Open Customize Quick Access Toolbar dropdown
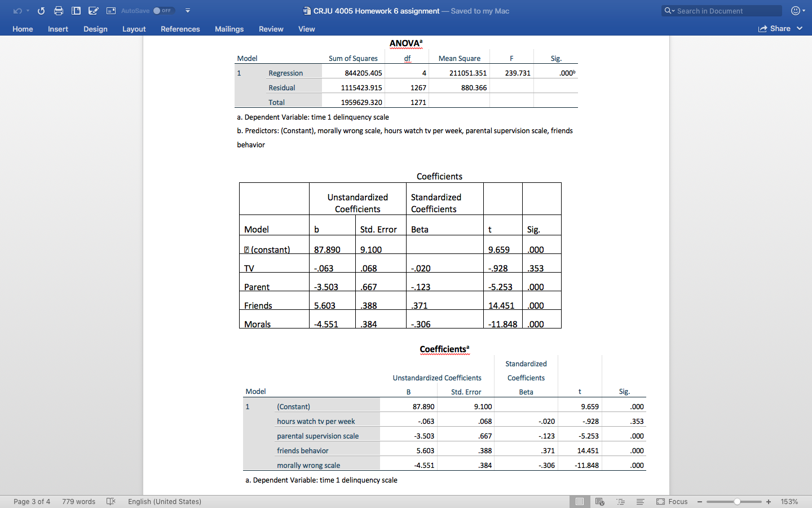The width and height of the screenshot is (812, 508). pos(188,11)
